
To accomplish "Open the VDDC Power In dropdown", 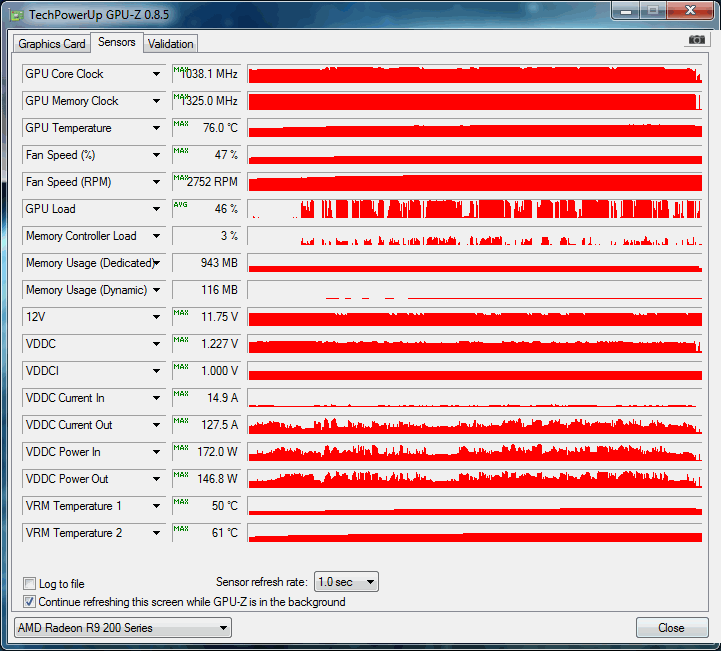I will (156, 452).
